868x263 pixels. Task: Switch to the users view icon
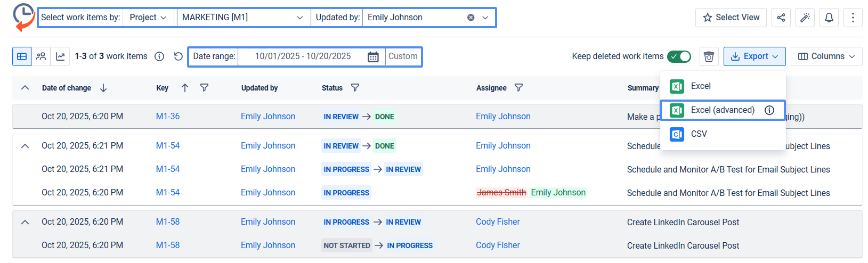coord(41,56)
